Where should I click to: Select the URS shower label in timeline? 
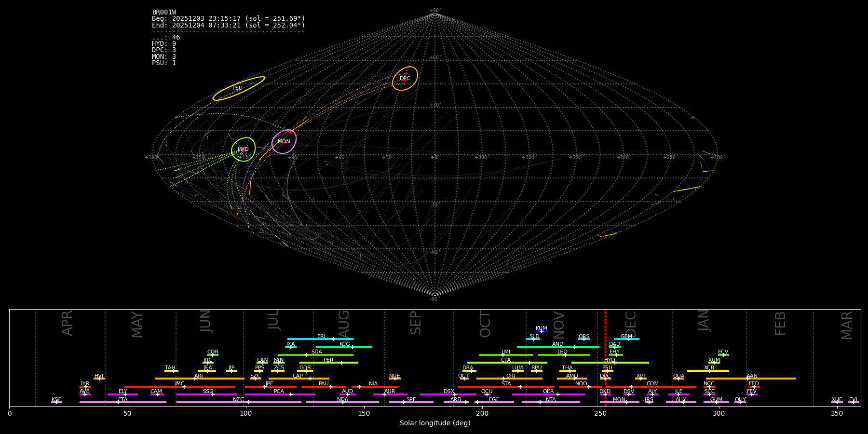(648, 400)
